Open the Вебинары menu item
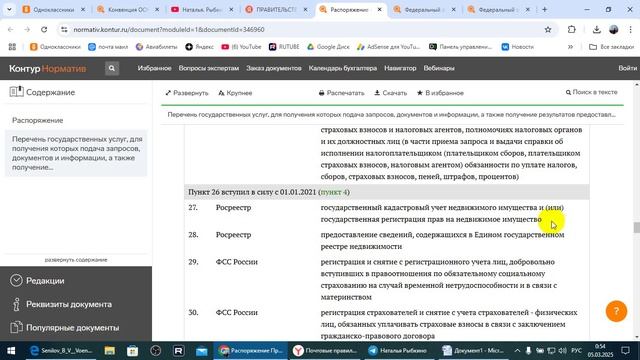640x360 pixels. coord(439,68)
